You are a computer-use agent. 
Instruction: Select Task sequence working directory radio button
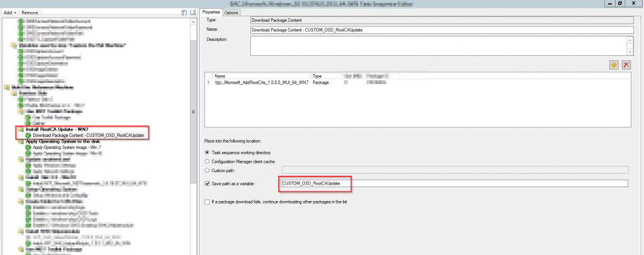[207, 153]
